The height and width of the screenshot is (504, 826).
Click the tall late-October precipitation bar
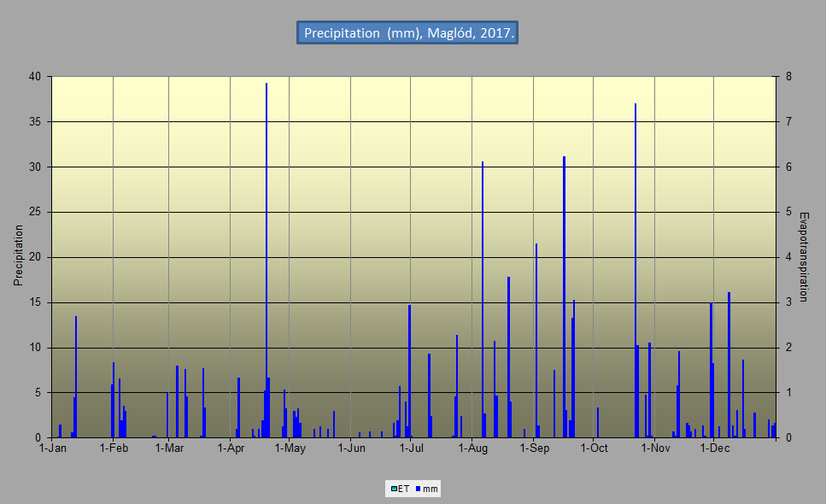point(636,270)
